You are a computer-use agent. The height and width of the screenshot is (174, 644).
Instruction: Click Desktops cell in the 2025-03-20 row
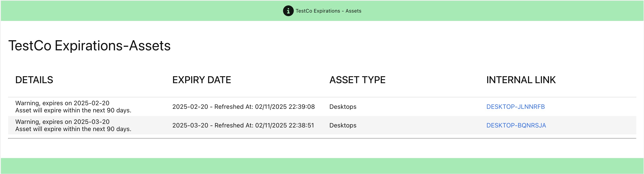point(343,125)
